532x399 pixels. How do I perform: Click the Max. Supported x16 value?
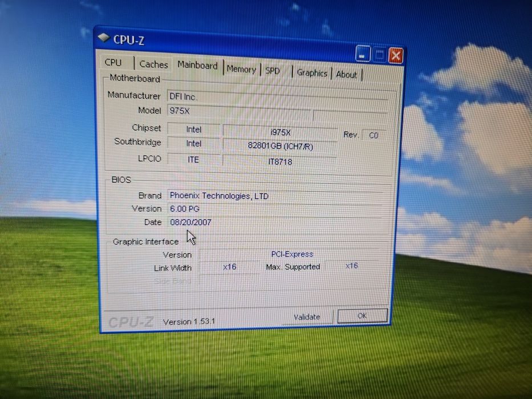pyautogui.click(x=352, y=266)
